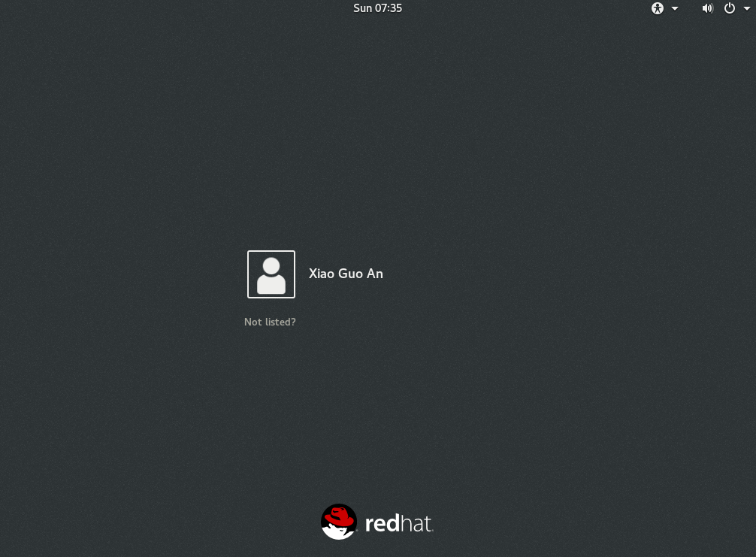The image size is (756, 557).
Task: Click the "07:35" time in top bar
Action: click(389, 8)
